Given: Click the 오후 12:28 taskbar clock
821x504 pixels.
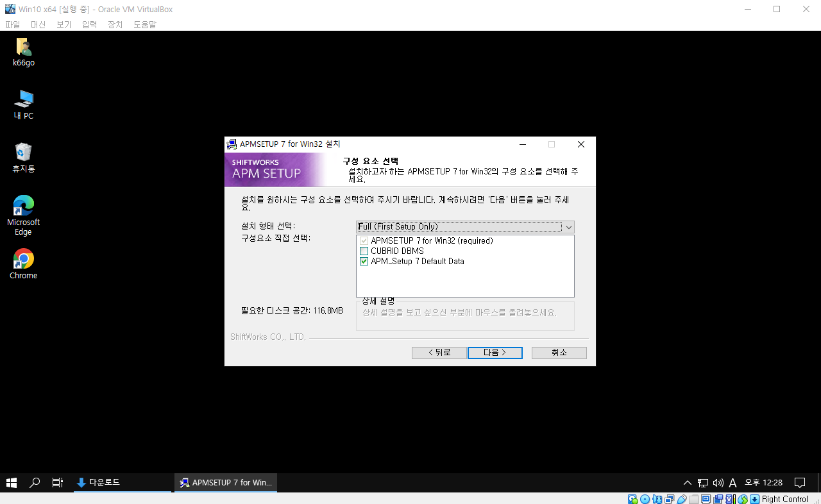Looking at the screenshot, I should point(763,483).
